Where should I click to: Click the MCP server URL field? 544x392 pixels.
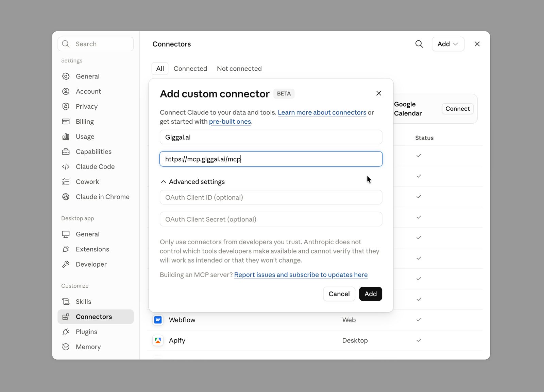pos(271,159)
